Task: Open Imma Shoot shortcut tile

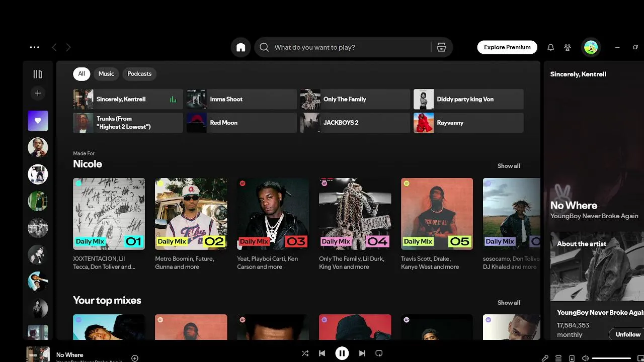Action: pyautogui.click(x=242, y=100)
